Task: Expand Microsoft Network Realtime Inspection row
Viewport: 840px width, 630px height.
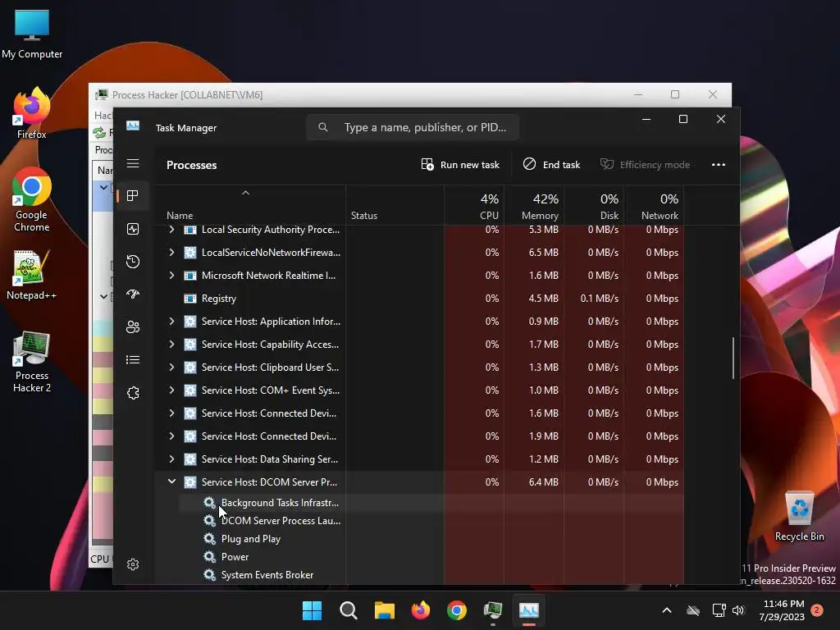Action: 171,276
